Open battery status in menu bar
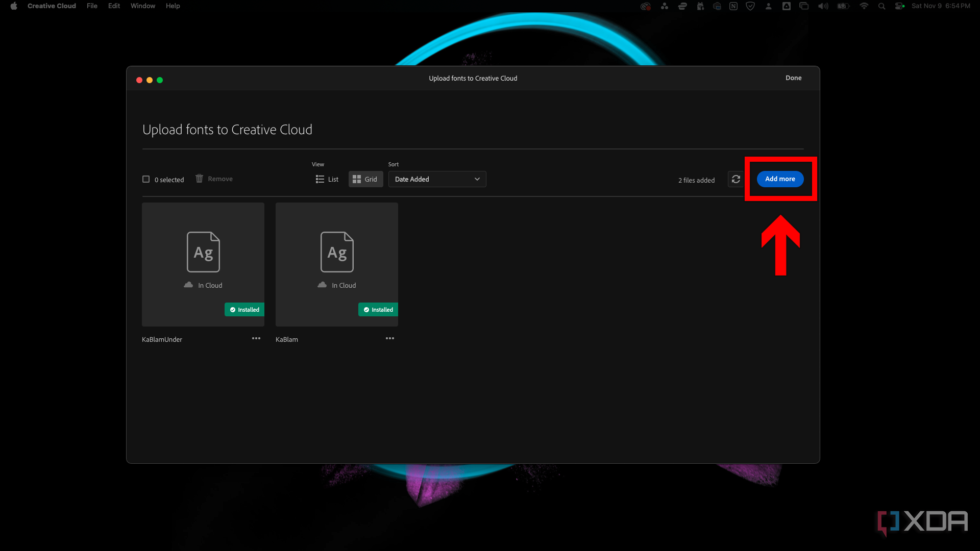Screen dimensions: 980x551 [x=843, y=6]
